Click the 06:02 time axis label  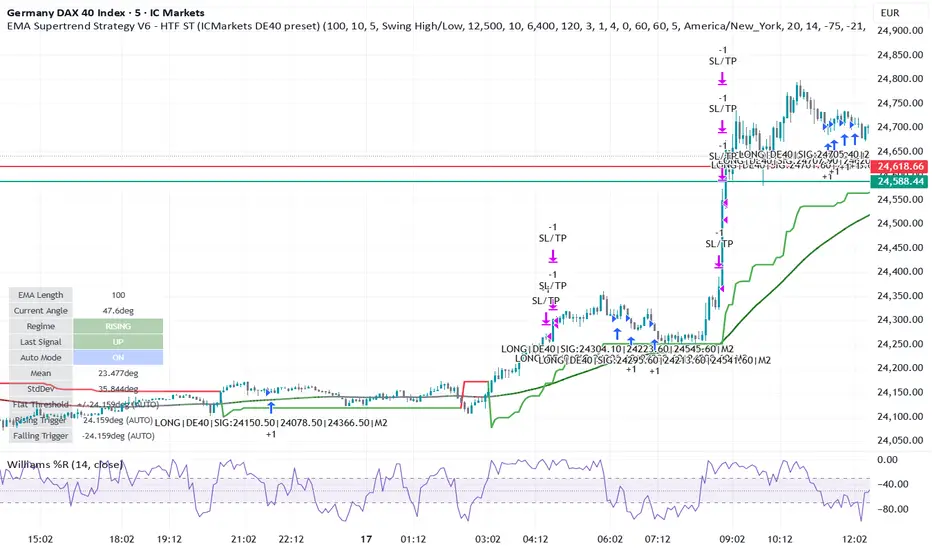point(610,539)
